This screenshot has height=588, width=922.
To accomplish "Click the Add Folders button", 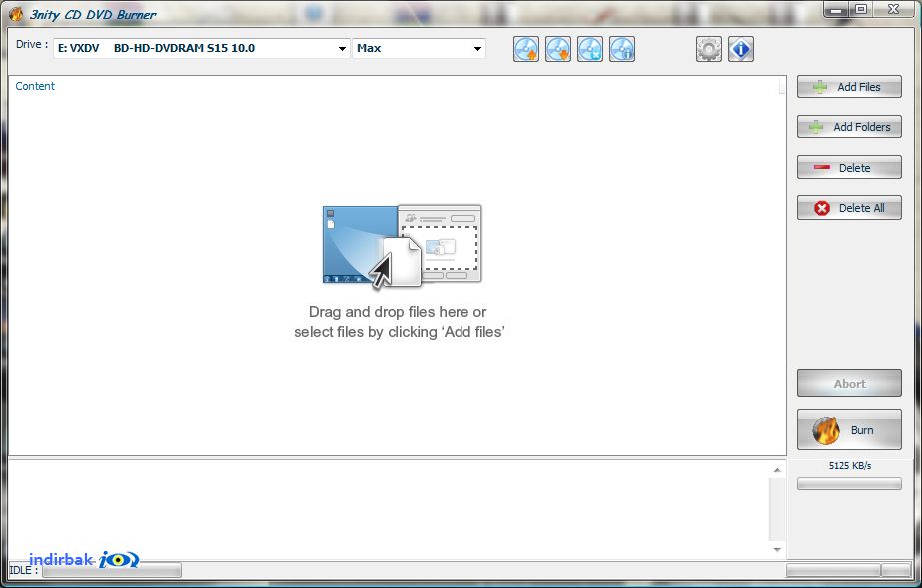I will pos(849,127).
